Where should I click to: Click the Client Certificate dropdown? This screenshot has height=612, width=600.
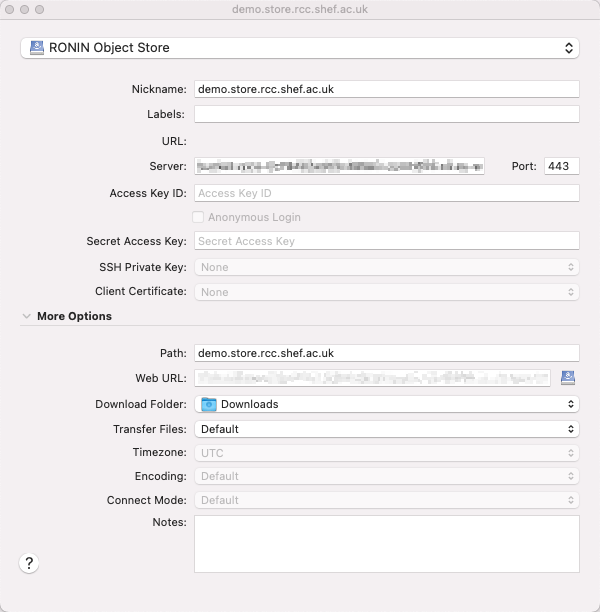pos(386,292)
